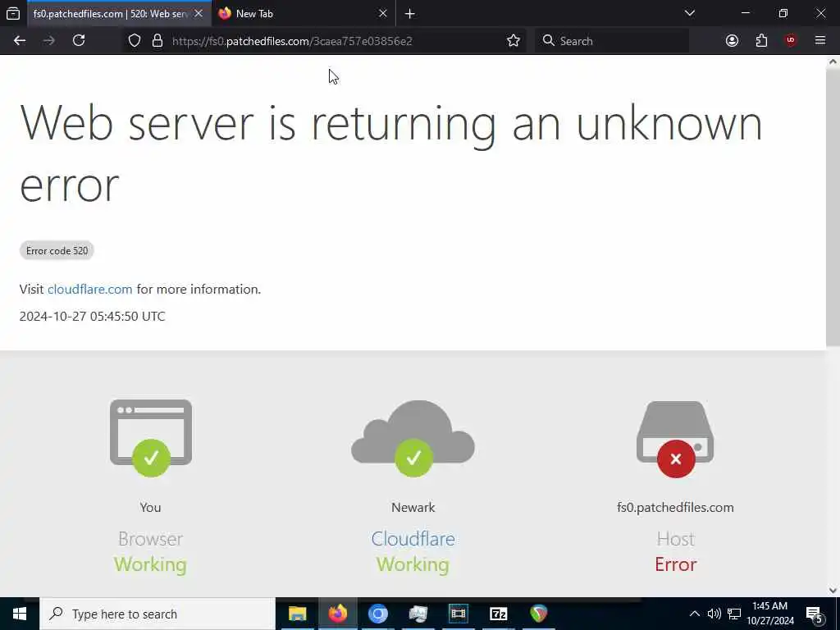Click the 2024-10-27 05:45:50 UTC timestamp
This screenshot has height=630, width=840.
[x=92, y=316]
